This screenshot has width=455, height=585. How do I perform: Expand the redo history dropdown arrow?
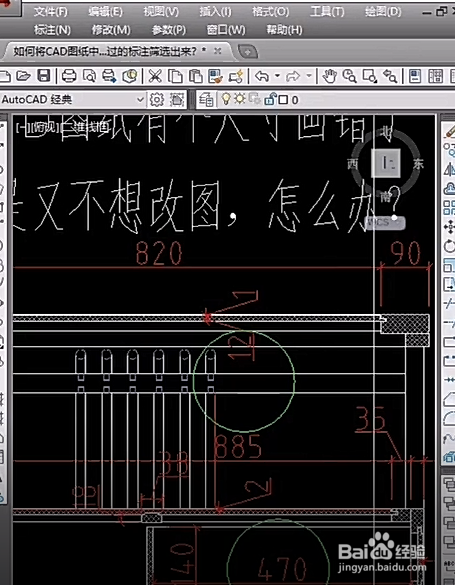click(x=309, y=76)
